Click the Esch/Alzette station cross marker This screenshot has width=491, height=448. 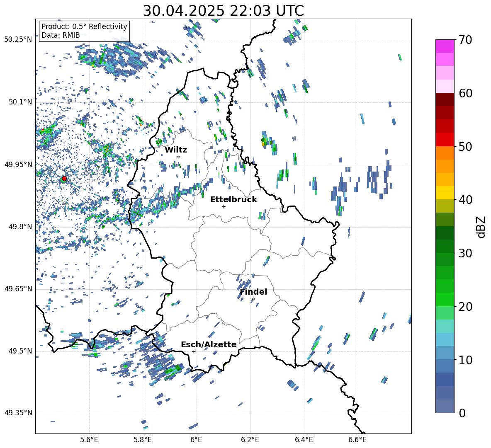[x=194, y=351]
